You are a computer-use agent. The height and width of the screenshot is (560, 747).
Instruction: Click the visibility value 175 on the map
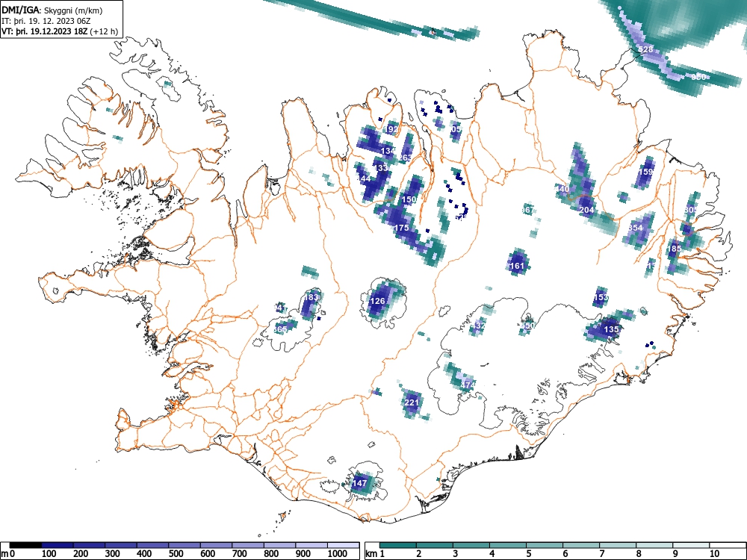tap(402, 228)
